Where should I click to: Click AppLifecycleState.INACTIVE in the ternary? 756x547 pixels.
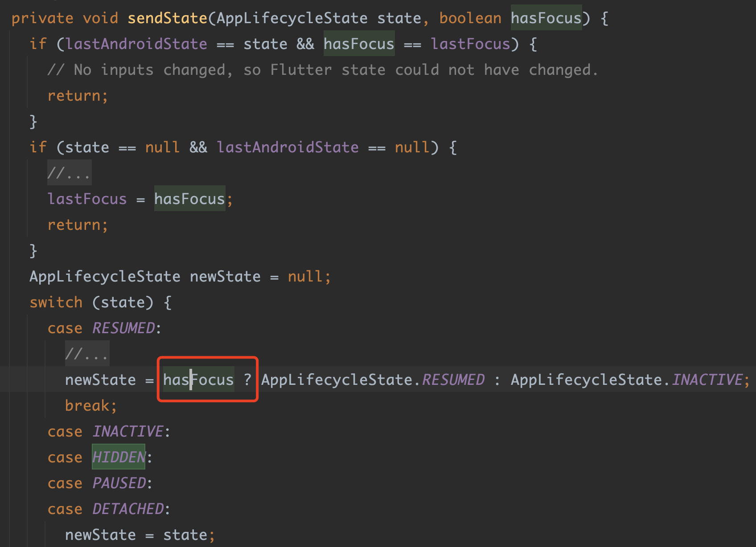pos(627,380)
